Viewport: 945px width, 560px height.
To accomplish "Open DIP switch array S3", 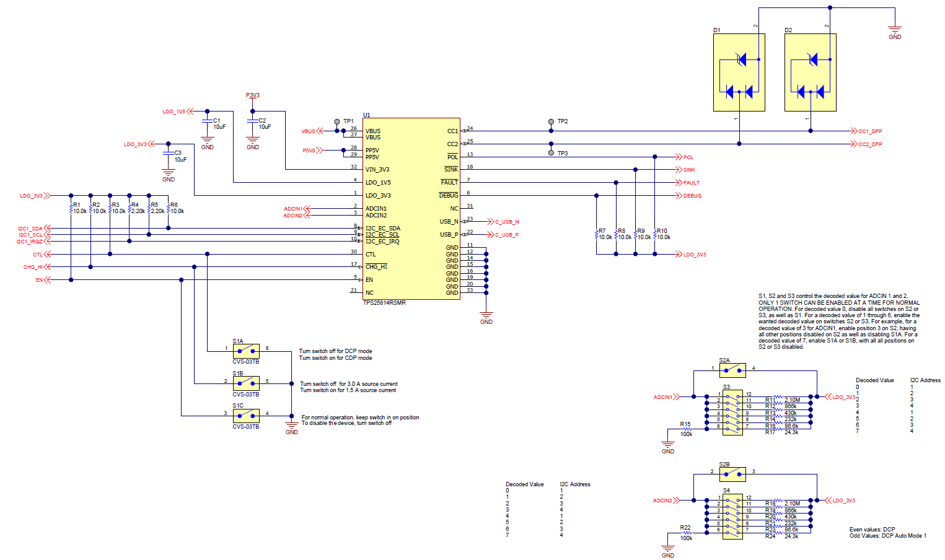I will point(732,412).
